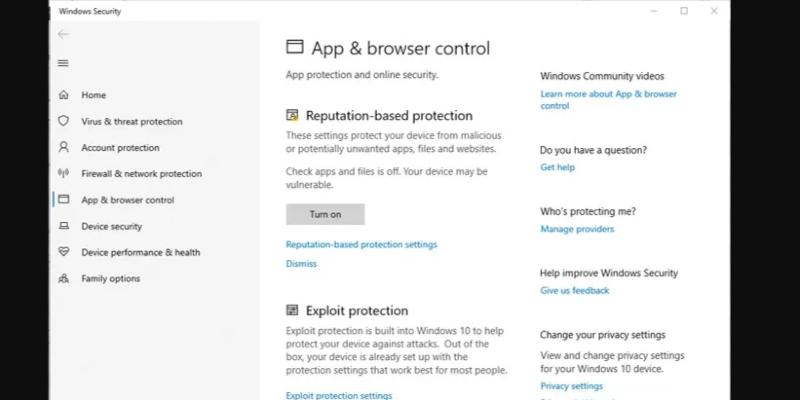Select App & browser control menu item
The width and height of the screenshot is (800, 400).
(127, 200)
